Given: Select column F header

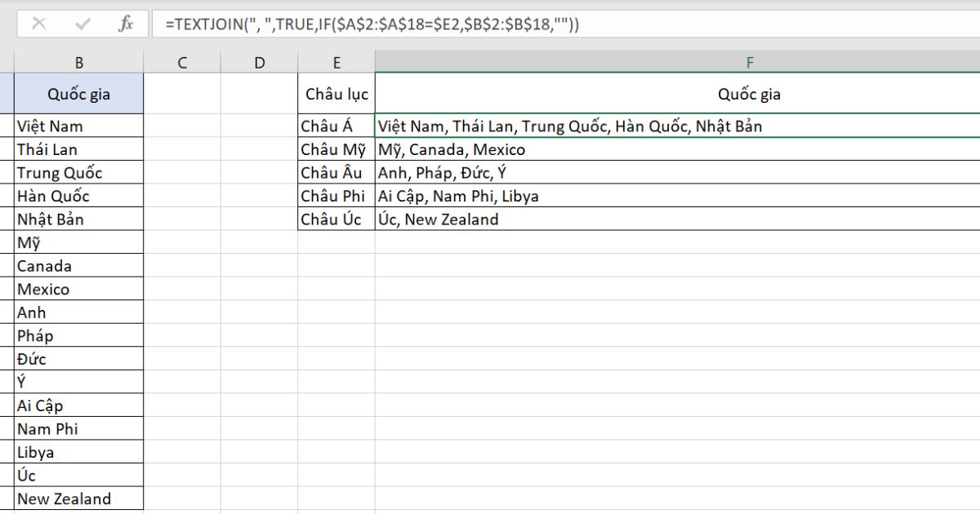Looking at the screenshot, I should click(x=750, y=60).
